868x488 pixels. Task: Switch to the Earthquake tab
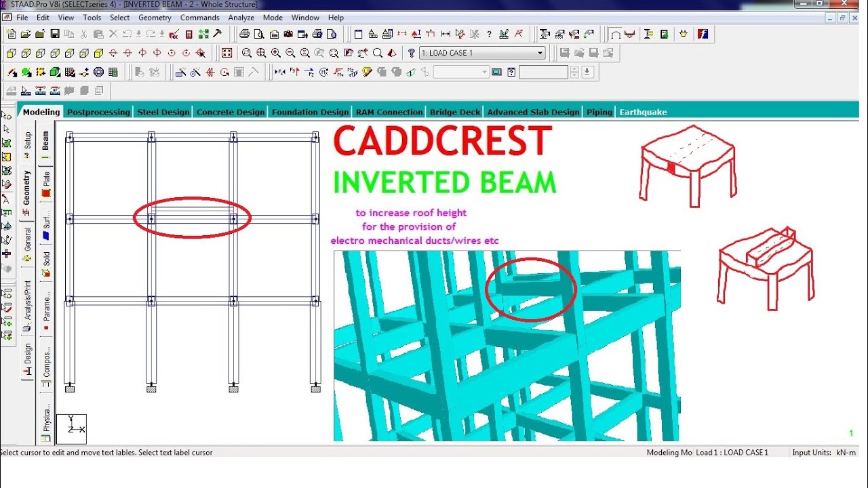643,113
